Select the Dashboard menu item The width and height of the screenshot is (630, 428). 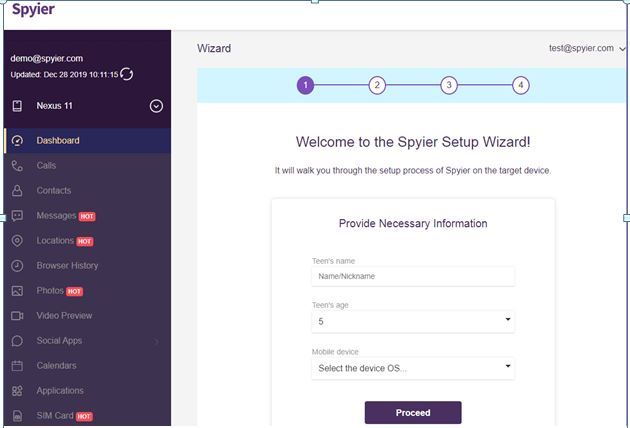[x=87, y=141]
